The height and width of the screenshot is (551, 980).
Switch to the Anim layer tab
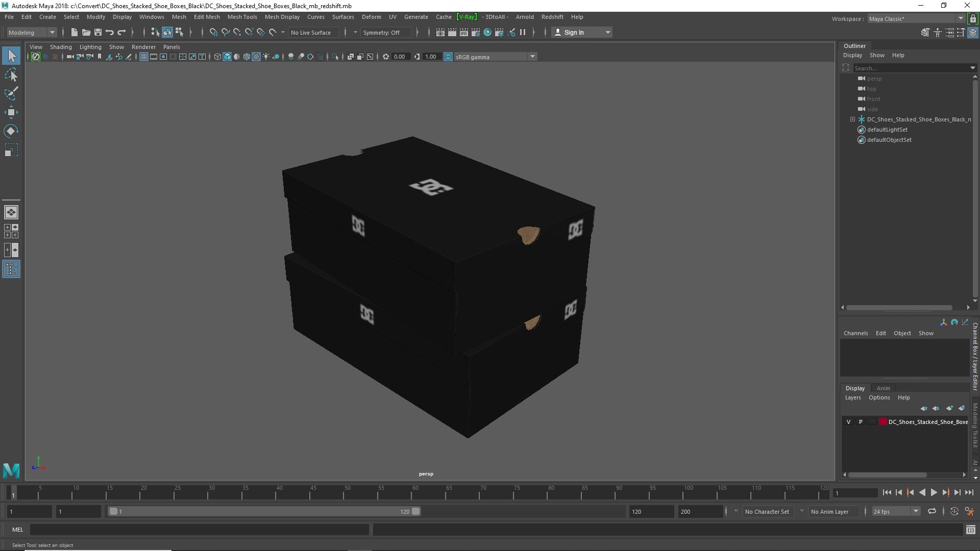click(883, 388)
